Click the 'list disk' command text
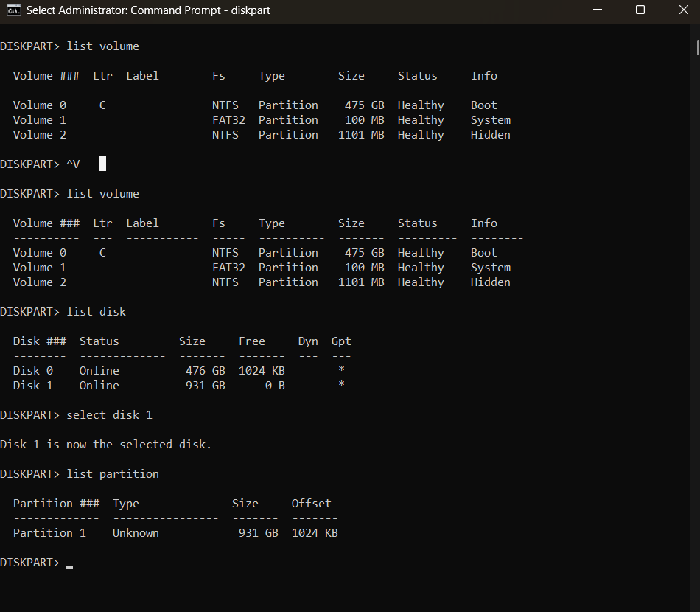The width and height of the screenshot is (700, 612). tap(96, 311)
